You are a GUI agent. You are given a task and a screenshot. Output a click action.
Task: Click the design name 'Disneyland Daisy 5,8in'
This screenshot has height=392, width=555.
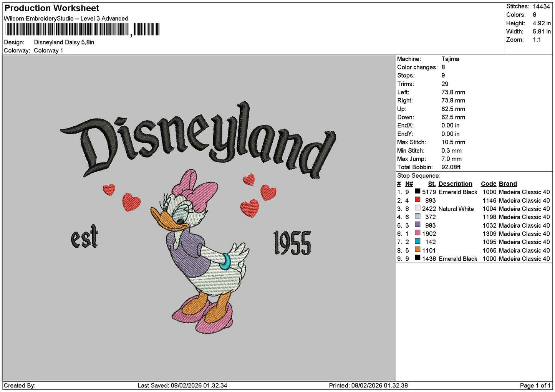coord(64,42)
